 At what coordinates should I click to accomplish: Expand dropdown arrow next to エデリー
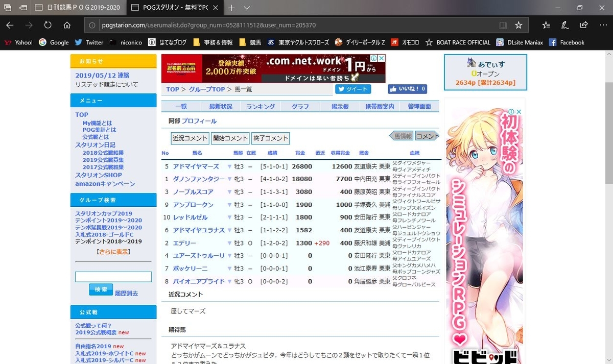[x=229, y=243]
